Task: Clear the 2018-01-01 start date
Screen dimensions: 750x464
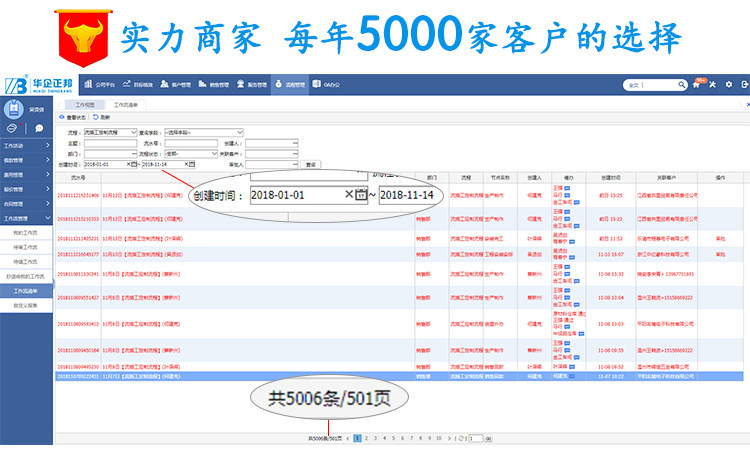Action: coord(128,165)
